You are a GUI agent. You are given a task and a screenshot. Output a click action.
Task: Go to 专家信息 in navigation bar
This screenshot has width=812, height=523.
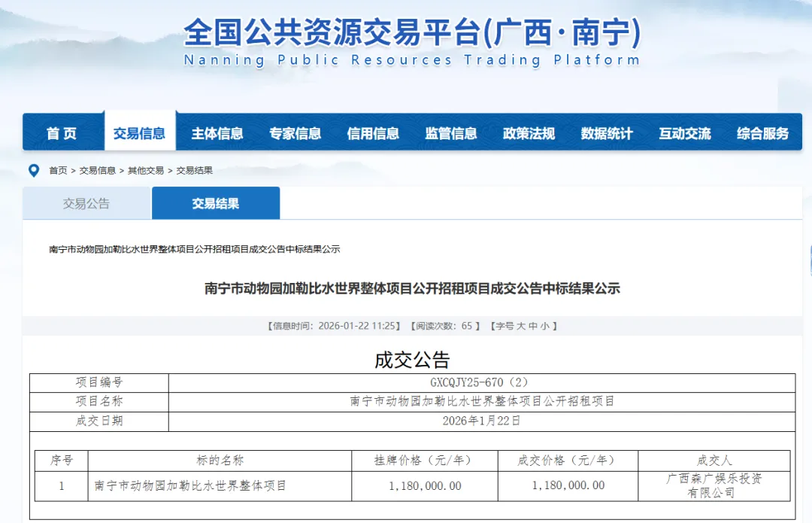point(295,133)
